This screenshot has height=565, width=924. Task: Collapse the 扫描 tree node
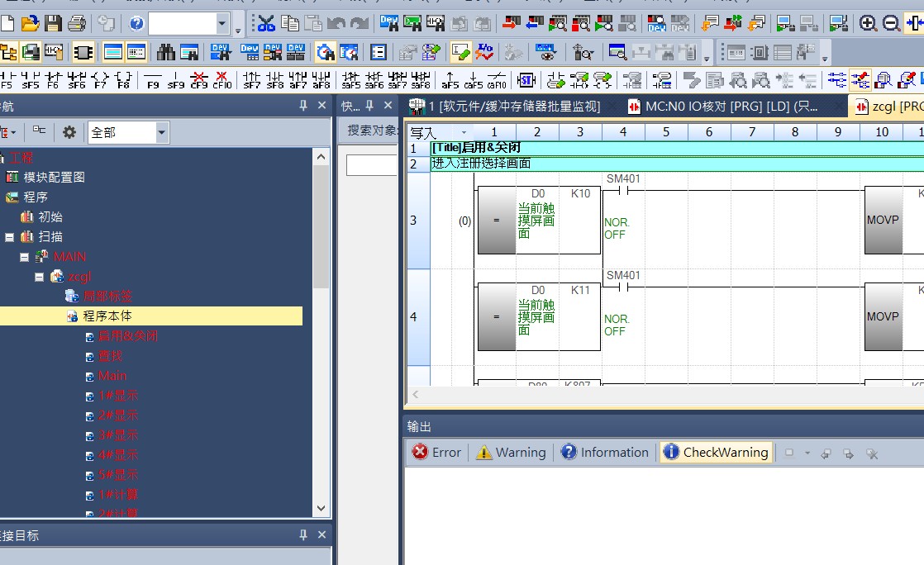pyautogui.click(x=10, y=237)
